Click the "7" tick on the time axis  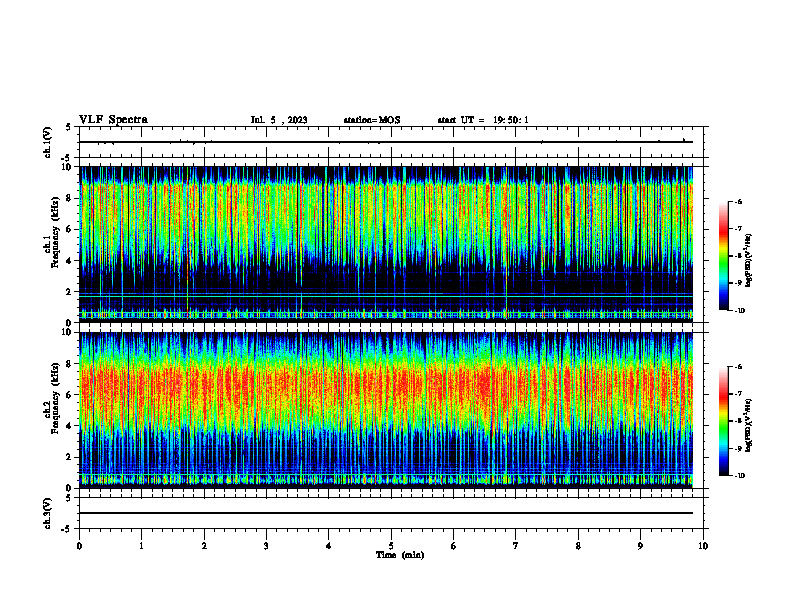[x=516, y=546]
